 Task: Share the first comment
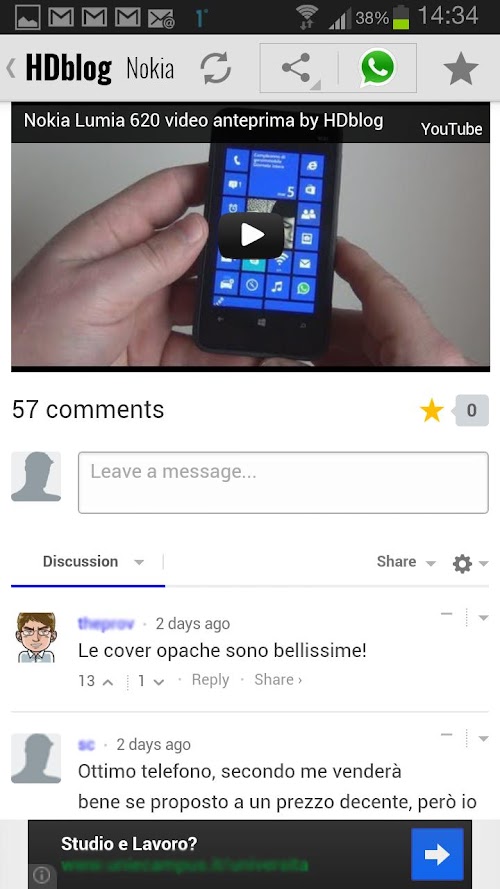tap(278, 680)
